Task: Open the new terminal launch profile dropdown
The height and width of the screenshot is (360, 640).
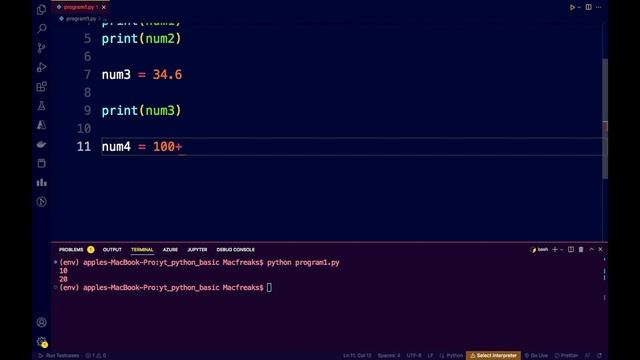Action: pyautogui.click(x=562, y=249)
